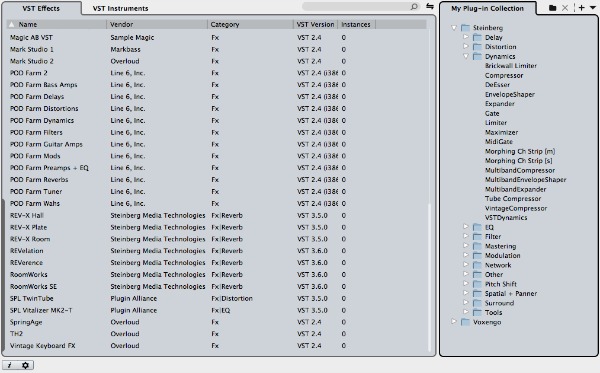Select EnvelopeShaper in collection tree
The image size is (600, 373).
[x=510, y=94]
